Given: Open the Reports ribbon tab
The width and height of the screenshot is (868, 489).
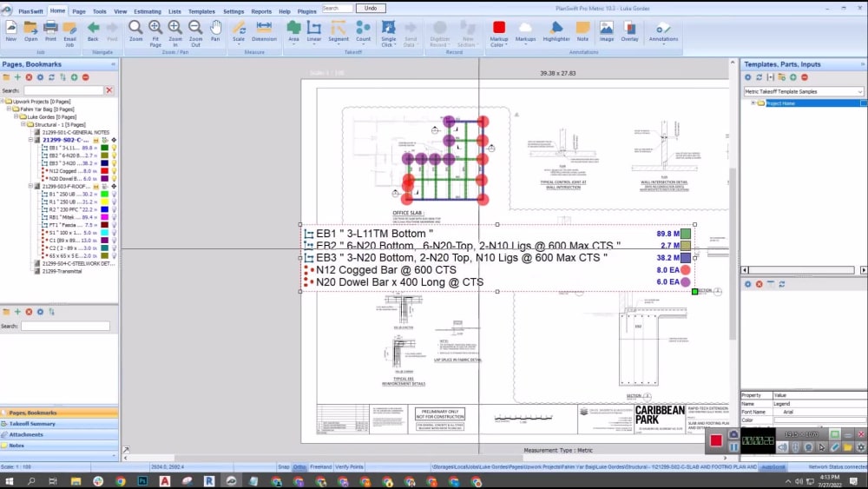Looking at the screenshot, I should coord(261,11).
